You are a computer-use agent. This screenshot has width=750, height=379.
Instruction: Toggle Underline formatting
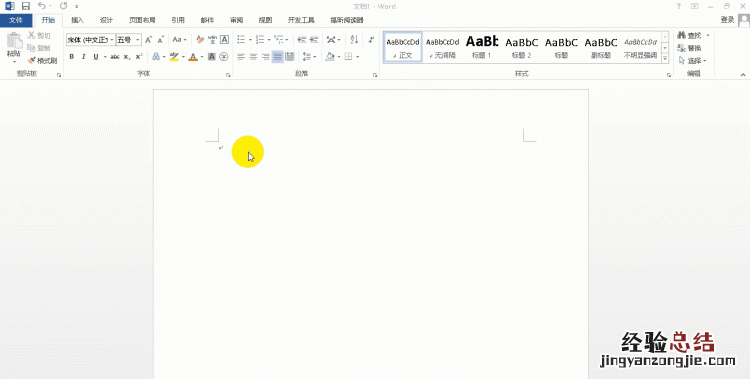point(96,56)
